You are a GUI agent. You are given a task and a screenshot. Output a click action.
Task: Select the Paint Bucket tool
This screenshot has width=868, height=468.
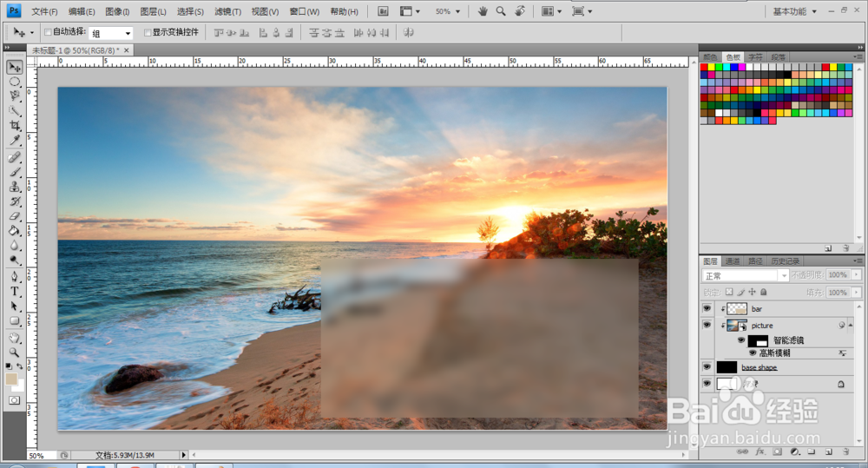[x=15, y=230]
